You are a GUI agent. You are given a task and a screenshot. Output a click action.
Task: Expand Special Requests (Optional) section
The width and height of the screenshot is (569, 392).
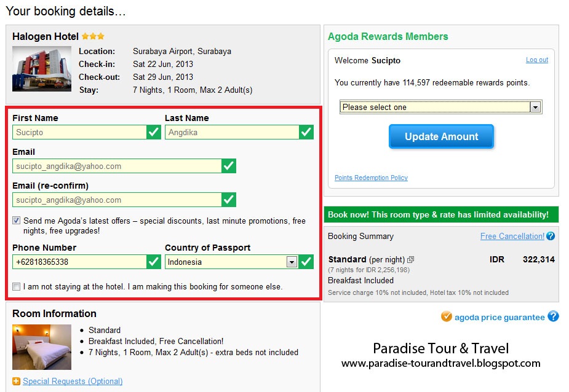point(73,382)
